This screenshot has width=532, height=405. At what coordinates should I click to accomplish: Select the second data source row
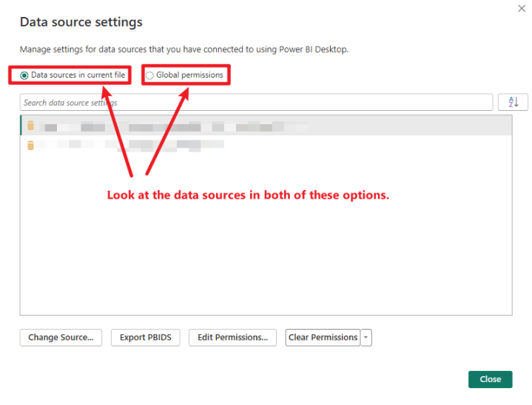point(265,145)
